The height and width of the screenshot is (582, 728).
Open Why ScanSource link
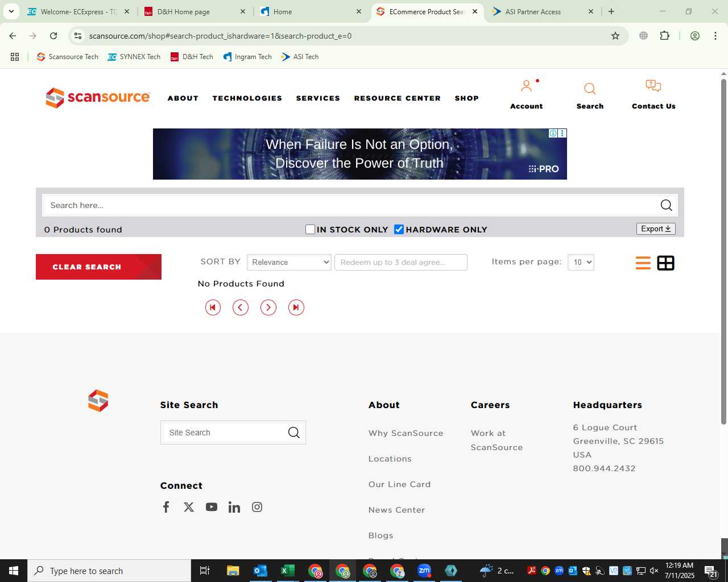[406, 433]
